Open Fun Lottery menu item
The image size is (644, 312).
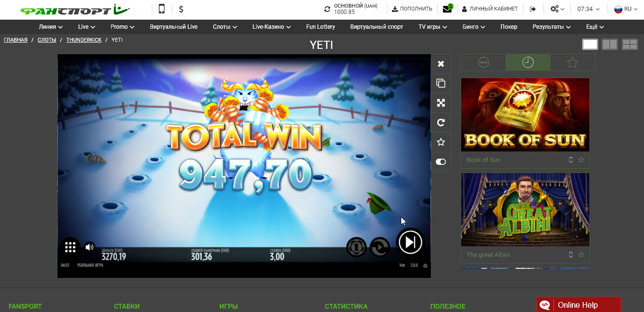pos(320,27)
